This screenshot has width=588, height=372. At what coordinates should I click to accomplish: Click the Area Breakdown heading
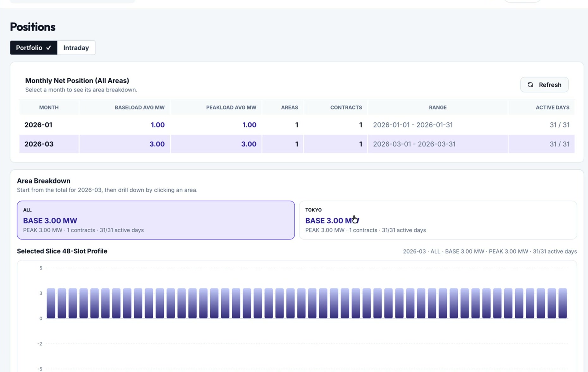44,181
